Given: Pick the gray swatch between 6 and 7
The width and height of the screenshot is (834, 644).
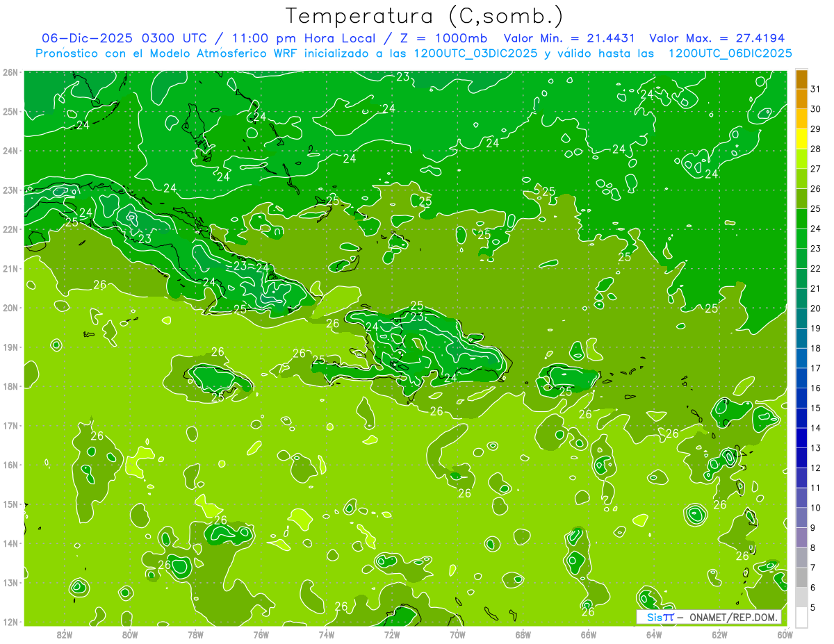Looking at the screenshot, I should (801, 578).
